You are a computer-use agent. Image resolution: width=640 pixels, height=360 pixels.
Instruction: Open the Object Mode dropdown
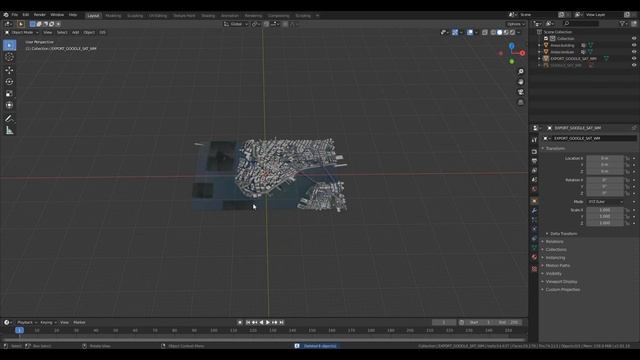tap(22, 32)
